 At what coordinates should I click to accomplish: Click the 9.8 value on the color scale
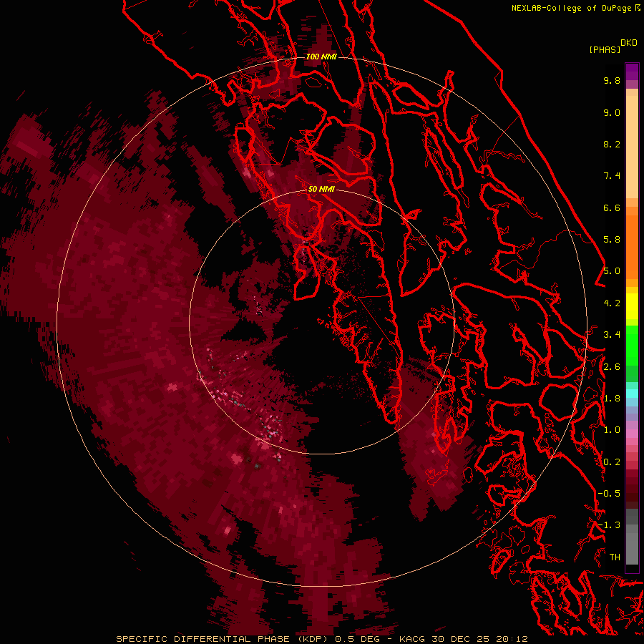[612, 80]
